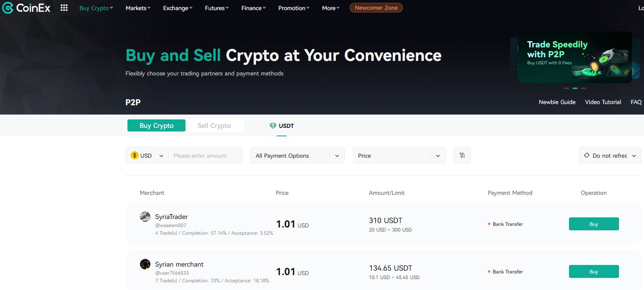
Task: Click Buy button for SyriaTrader offer
Action: pyautogui.click(x=594, y=224)
